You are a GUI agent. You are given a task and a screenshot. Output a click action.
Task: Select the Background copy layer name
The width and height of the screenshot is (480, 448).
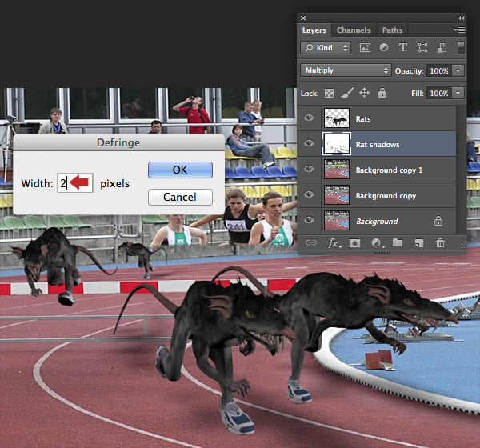(x=386, y=196)
